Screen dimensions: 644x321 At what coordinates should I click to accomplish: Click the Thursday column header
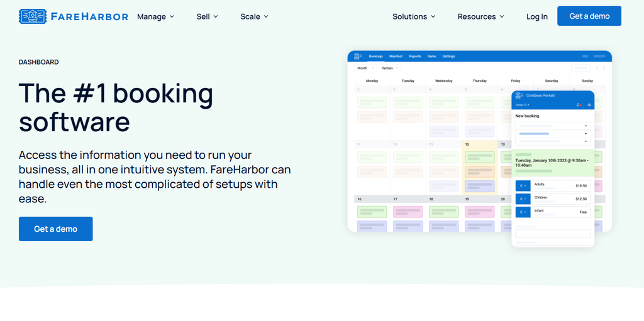tap(480, 81)
